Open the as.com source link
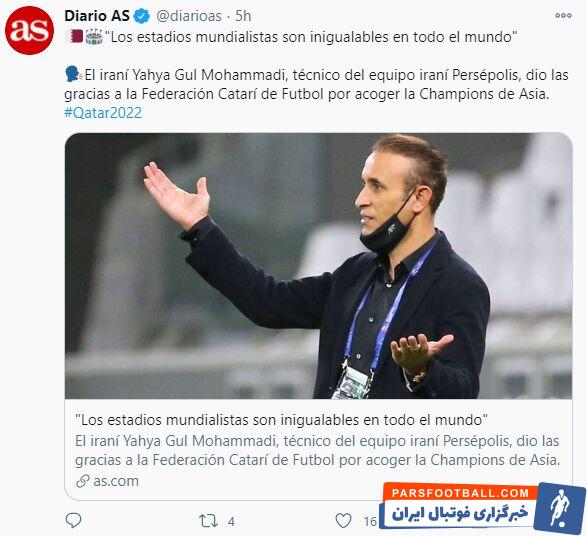Image resolution: width=587 pixels, height=536 pixels. [116, 481]
